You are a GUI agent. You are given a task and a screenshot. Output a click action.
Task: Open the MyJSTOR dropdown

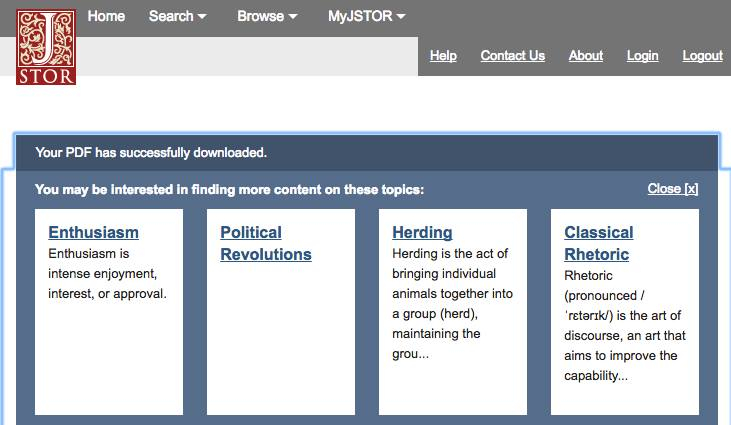click(367, 16)
